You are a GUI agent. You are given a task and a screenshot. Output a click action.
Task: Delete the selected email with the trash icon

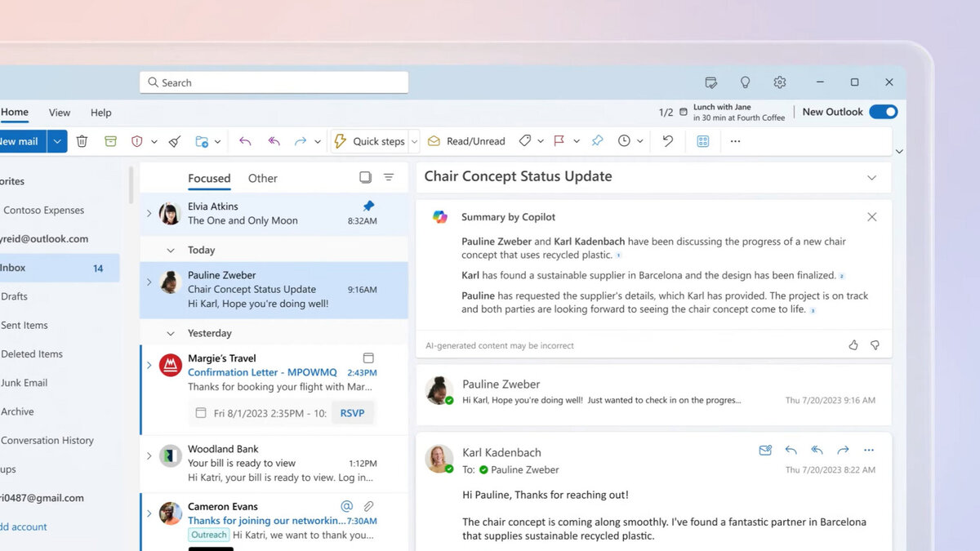(x=82, y=141)
